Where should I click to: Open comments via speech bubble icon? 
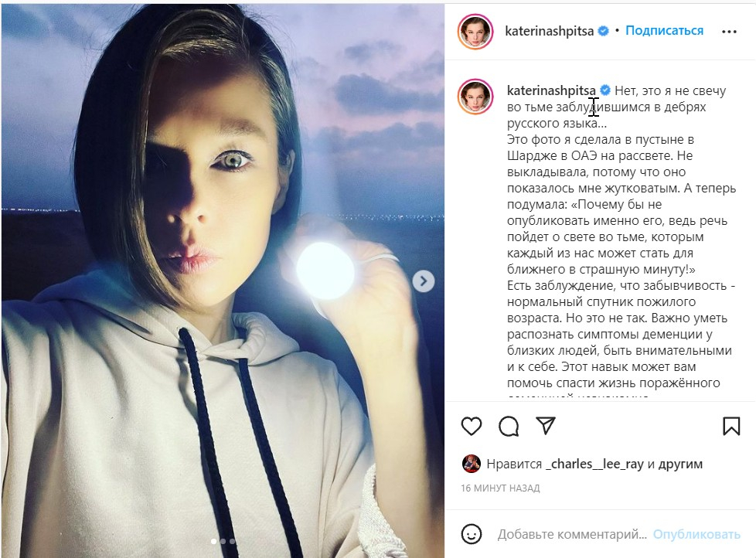[x=509, y=427]
